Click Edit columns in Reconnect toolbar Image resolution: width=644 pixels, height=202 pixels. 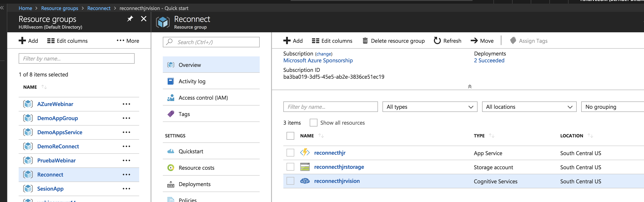(x=332, y=40)
